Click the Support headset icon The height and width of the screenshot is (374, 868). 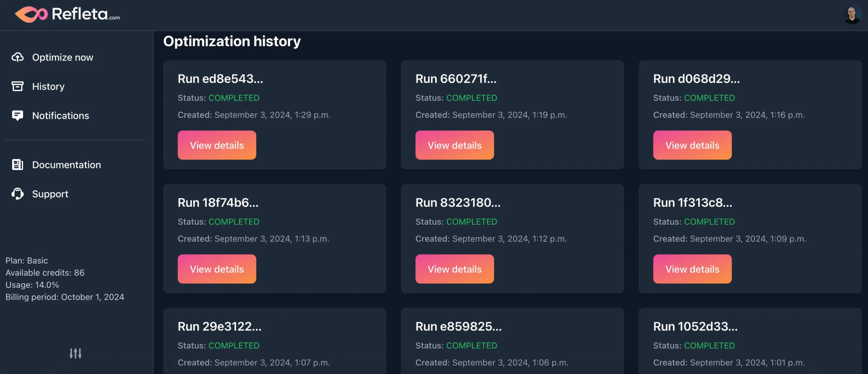(18, 194)
